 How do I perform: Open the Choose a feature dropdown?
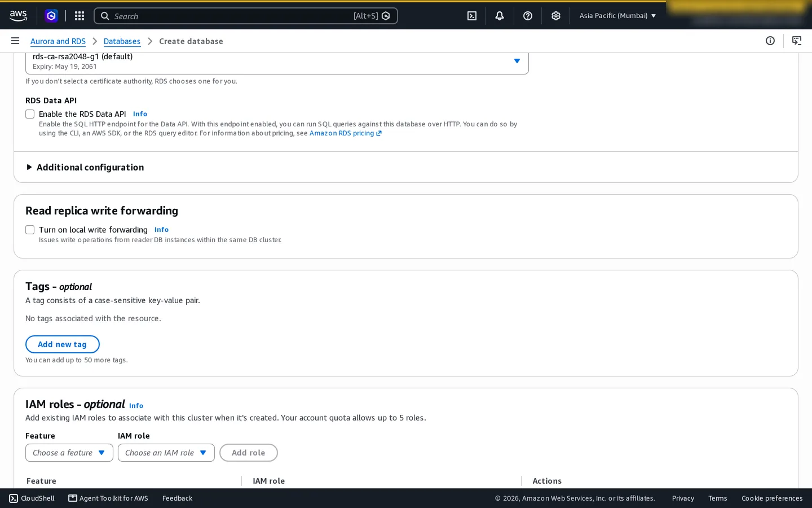(x=69, y=453)
